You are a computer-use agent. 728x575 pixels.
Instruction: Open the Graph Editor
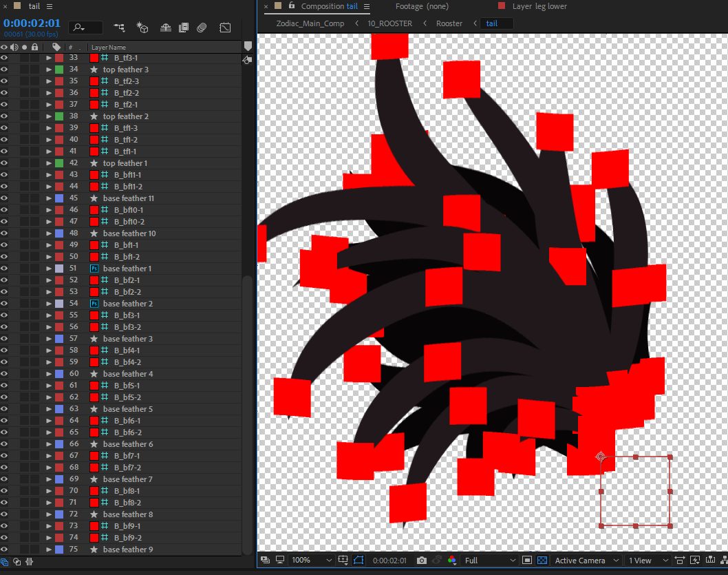coord(225,28)
